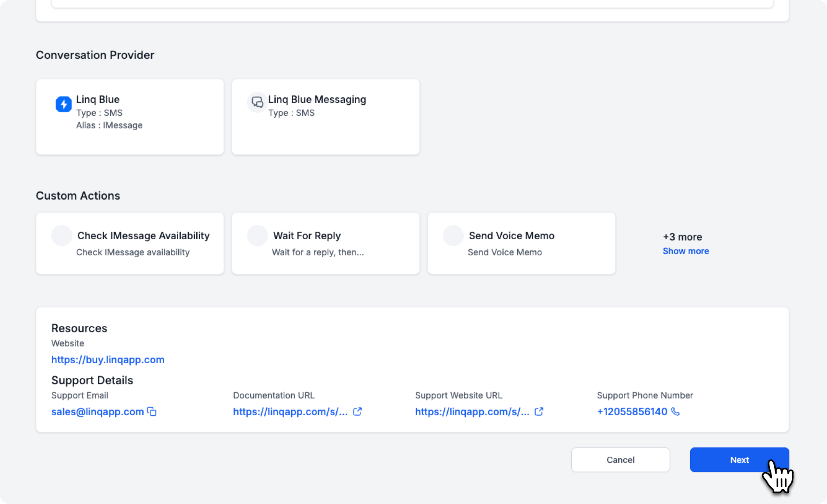Click the 'Check IMessage availability' description text
Viewport: 827px width, 504px height.
pos(133,252)
